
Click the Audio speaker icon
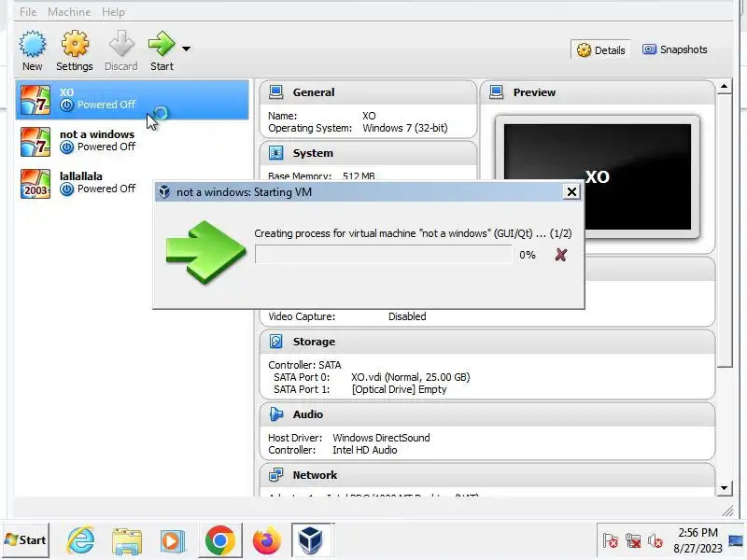click(x=275, y=413)
